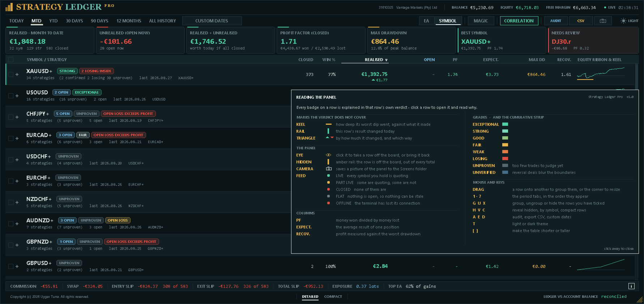This screenshot has height=304, width=644.
Task: Click the '5 OPEN' badge on CHFJPY+
Action: (63, 114)
